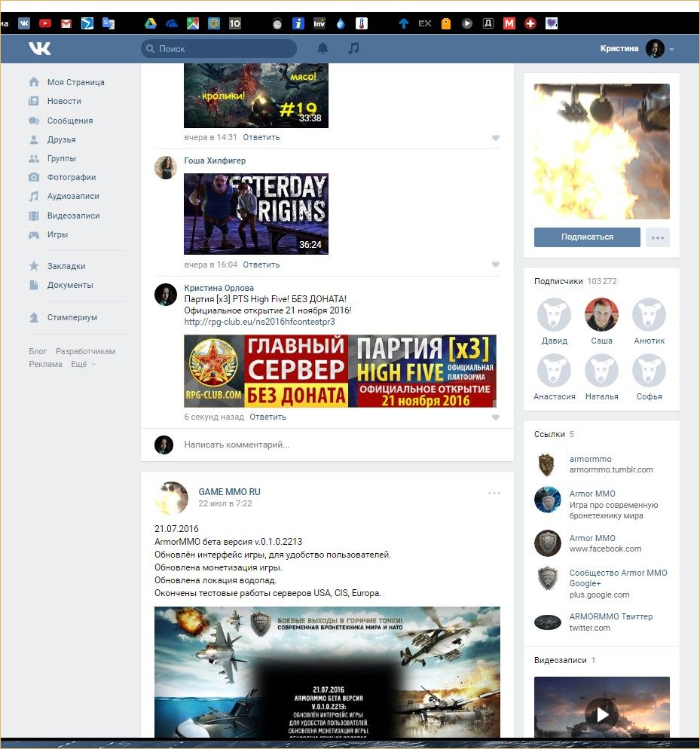This screenshot has height=749, width=700.
Task: Open the Блог footer link
Action: click(38, 351)
